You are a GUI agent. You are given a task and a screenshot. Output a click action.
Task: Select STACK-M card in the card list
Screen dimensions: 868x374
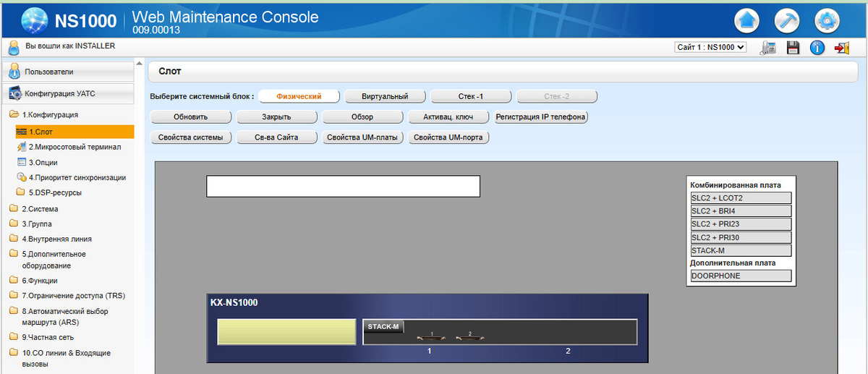tap(741, 250)
